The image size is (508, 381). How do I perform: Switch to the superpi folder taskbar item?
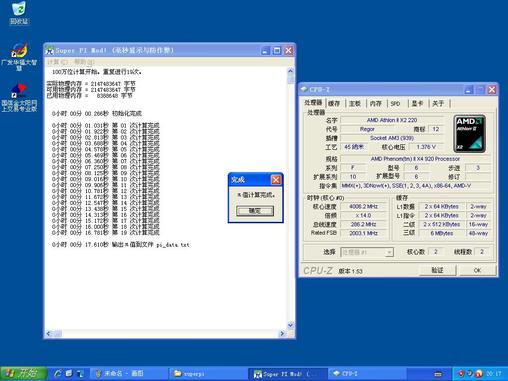[207, 374]
